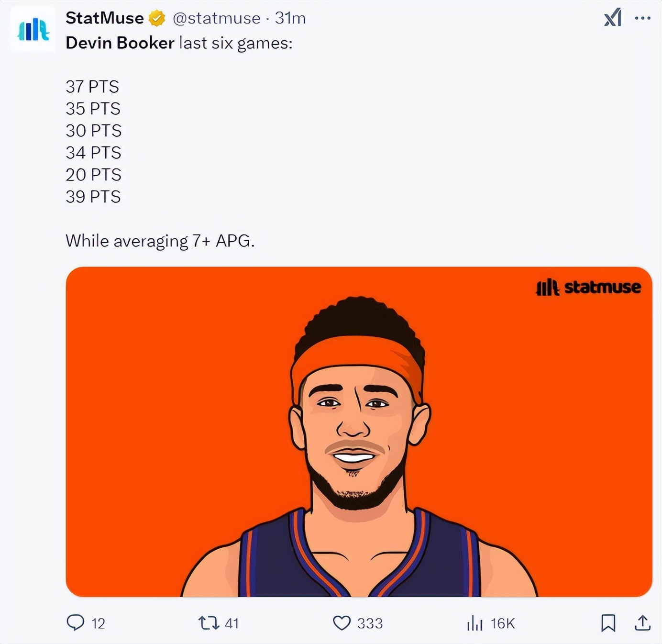
Task: Click the share upload arrow icon
Action: 642,622
